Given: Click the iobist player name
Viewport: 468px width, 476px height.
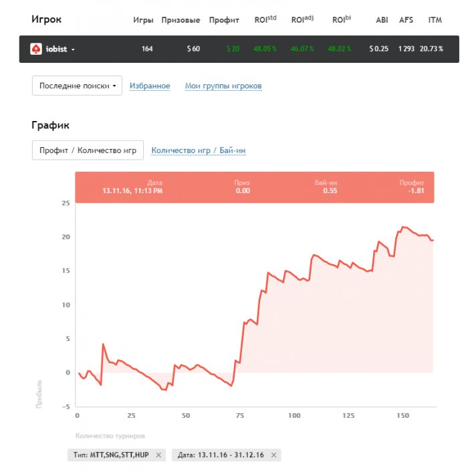Looking at the screenshot, I should pos(55,49).
